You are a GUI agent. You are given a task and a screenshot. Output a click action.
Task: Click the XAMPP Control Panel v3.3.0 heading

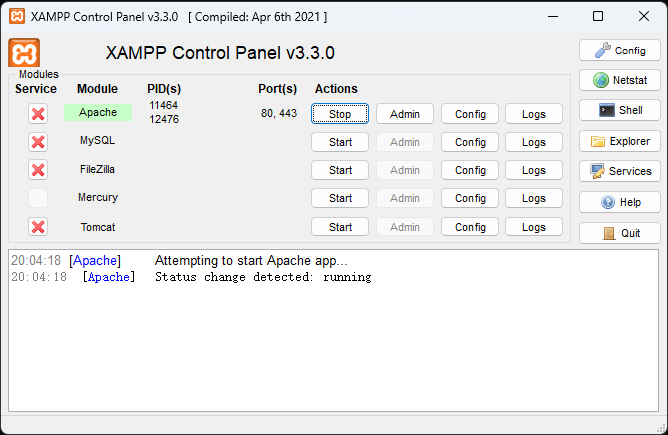click(x=220, y=53)
